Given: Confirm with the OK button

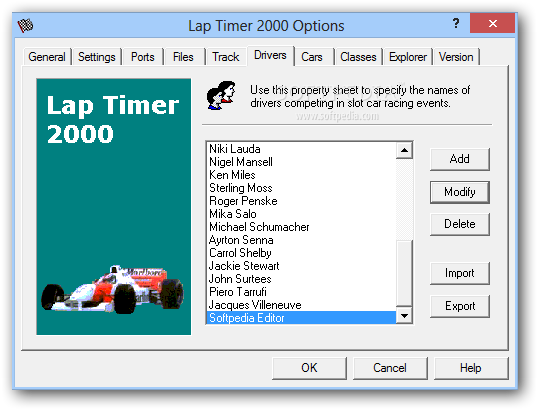Looking at the screenshot, I should [309, 368].
